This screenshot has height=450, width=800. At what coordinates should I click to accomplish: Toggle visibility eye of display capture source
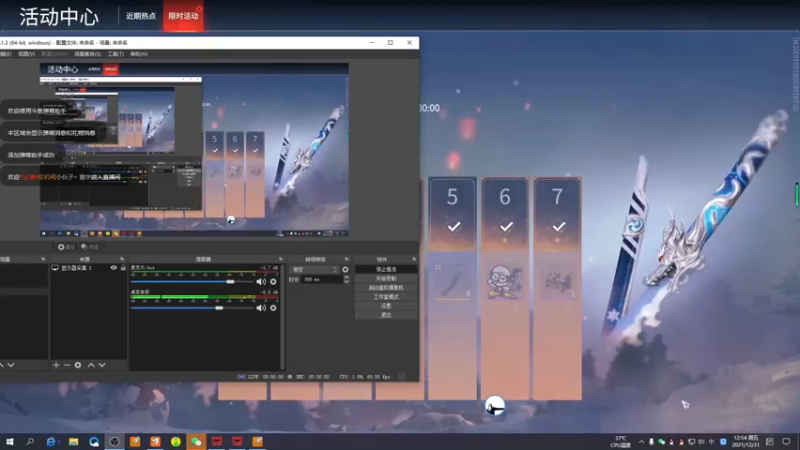[114, 268]
